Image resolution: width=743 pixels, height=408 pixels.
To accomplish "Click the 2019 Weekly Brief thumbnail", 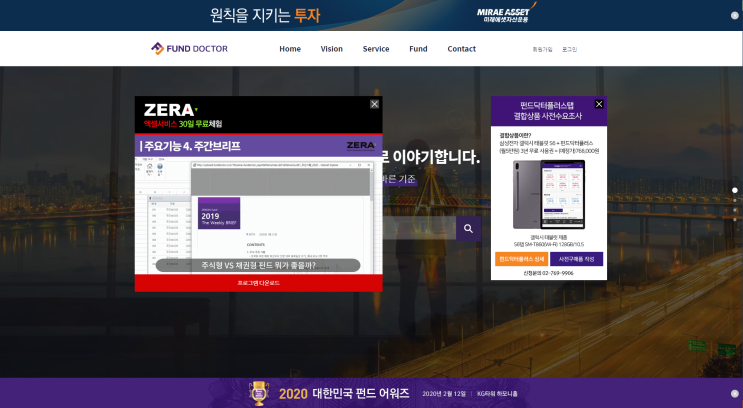I will click(219, 213).
